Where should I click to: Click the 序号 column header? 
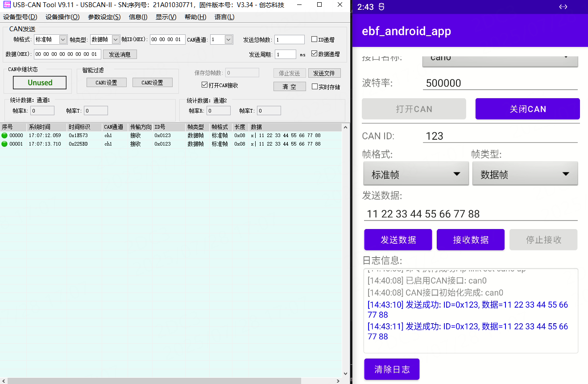pos(13,127)
